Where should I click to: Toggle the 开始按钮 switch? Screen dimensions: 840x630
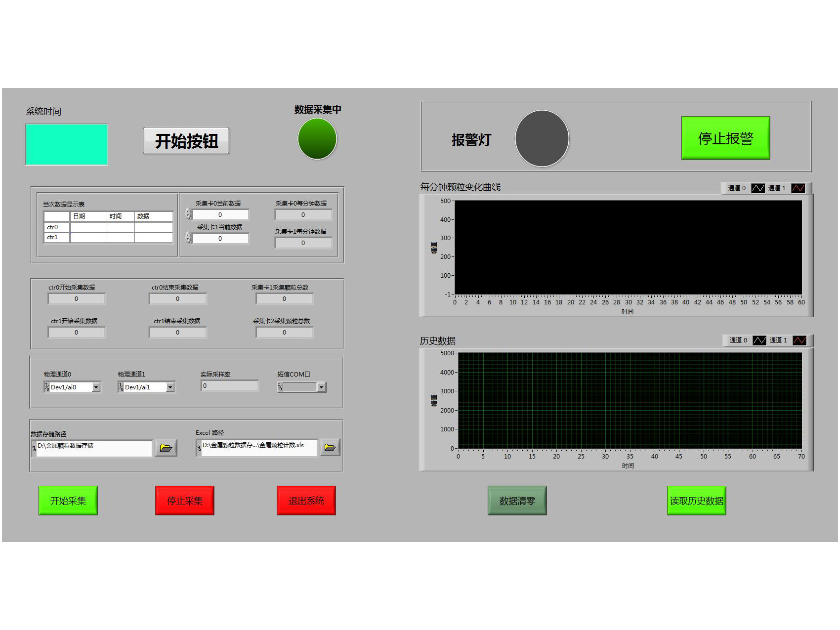[186, 141]
